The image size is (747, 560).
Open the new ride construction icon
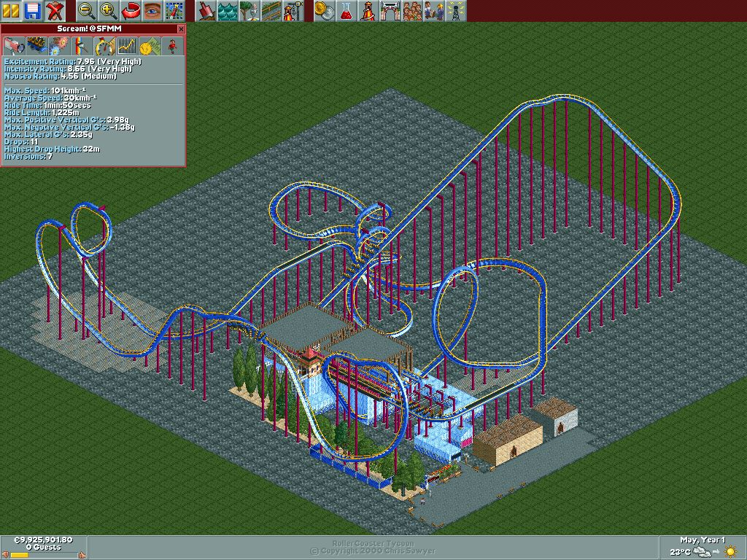293,10
